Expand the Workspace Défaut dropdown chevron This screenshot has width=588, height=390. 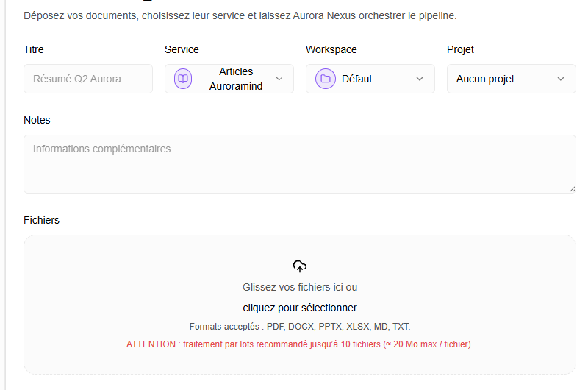(x=420, y=79)
